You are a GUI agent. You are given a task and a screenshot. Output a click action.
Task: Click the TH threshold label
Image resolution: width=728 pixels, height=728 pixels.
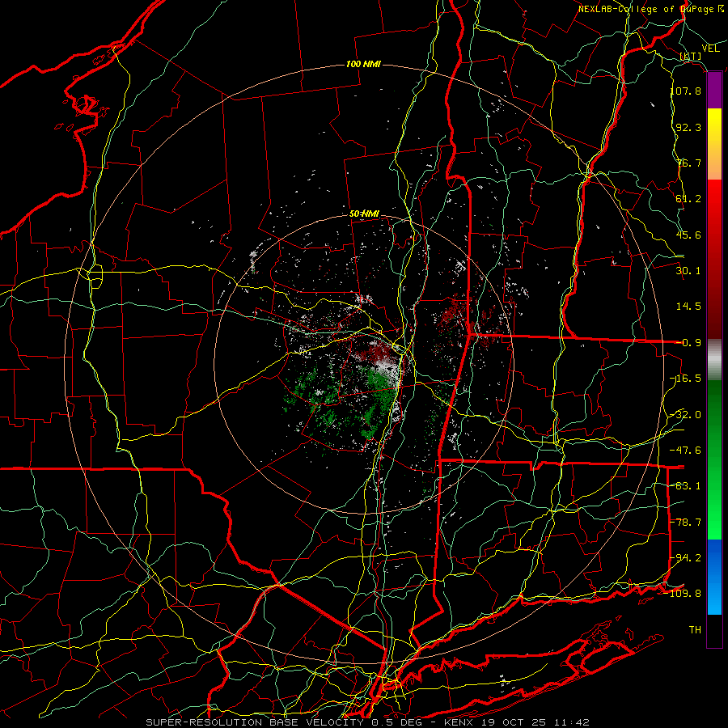(x=695, y=630)
